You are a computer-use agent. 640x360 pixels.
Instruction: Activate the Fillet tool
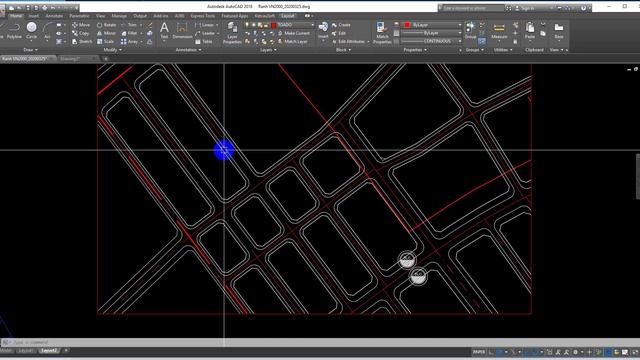[129, 33]
